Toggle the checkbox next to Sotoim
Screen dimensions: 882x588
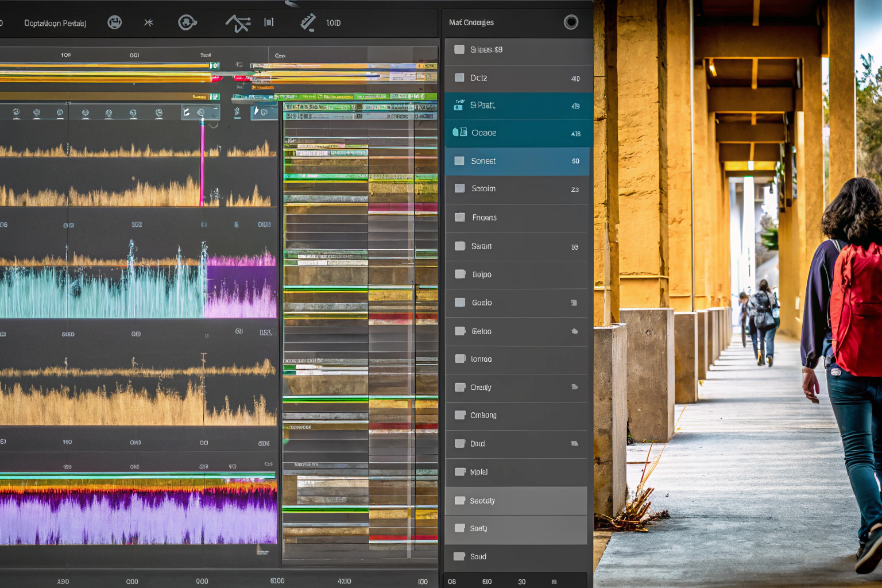click(x=459, y=188)
